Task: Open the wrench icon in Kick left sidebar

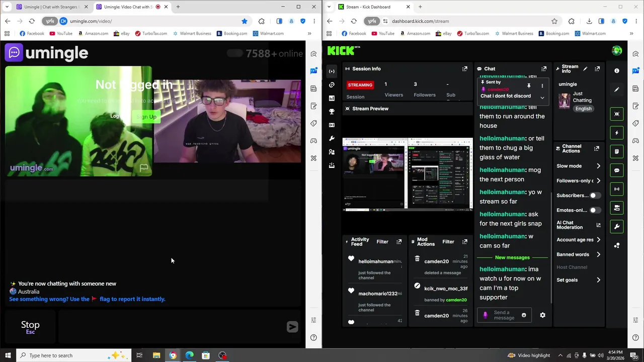Action: point(332,138)
